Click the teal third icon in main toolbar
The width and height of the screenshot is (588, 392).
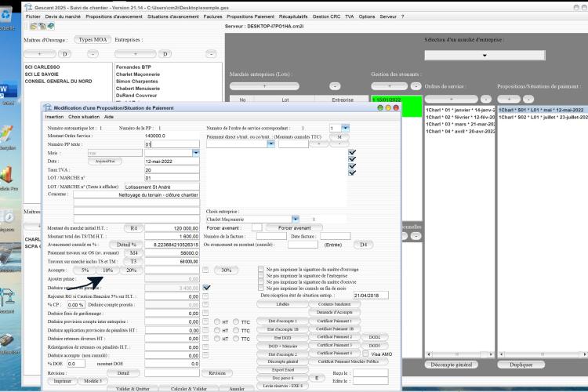tap(51, 26)
